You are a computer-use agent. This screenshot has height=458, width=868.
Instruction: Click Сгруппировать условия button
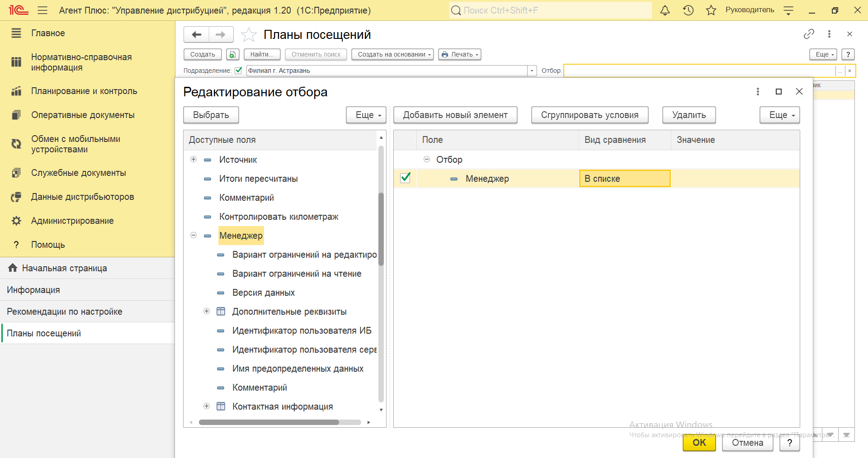590,115
